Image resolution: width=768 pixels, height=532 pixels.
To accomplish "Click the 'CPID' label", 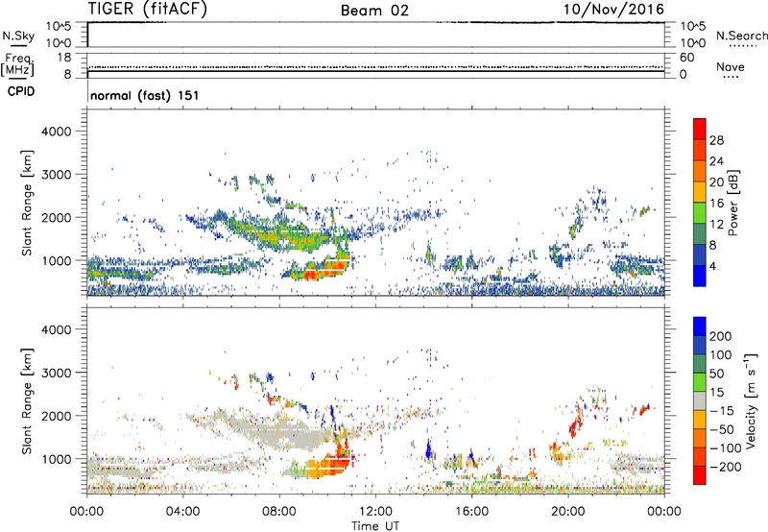I will [21, 91].
